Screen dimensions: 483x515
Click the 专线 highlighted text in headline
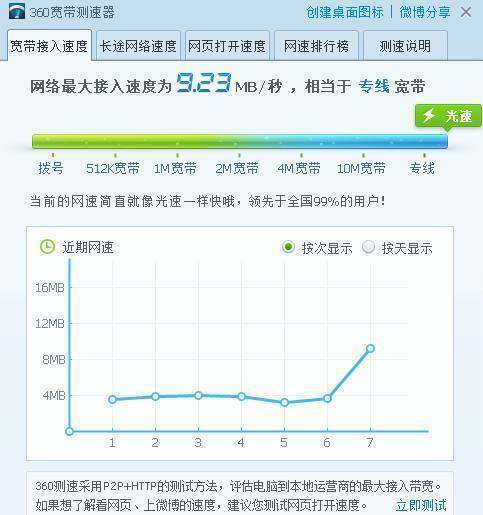[x=374, y=86]
